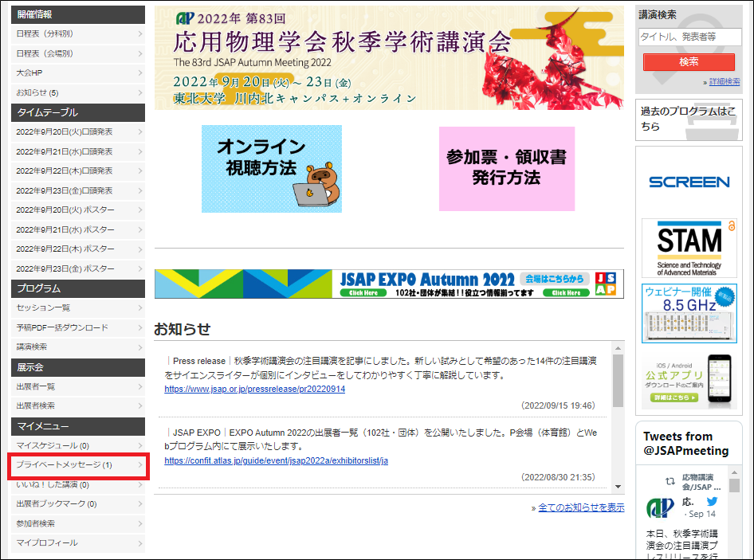Click the 8.5 GHz webinar banner

pos(689,313)
